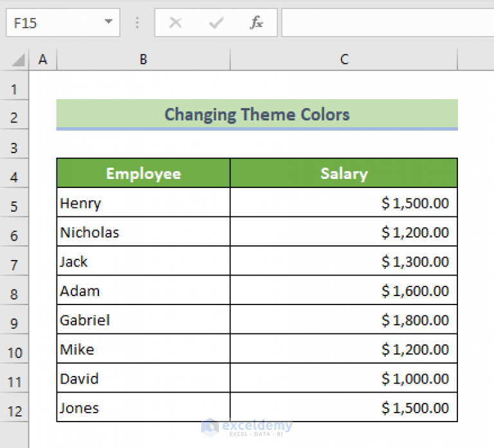This screenshot has width=494, height=448.
Task: Select row 8 header
Action: click(14, 290)
